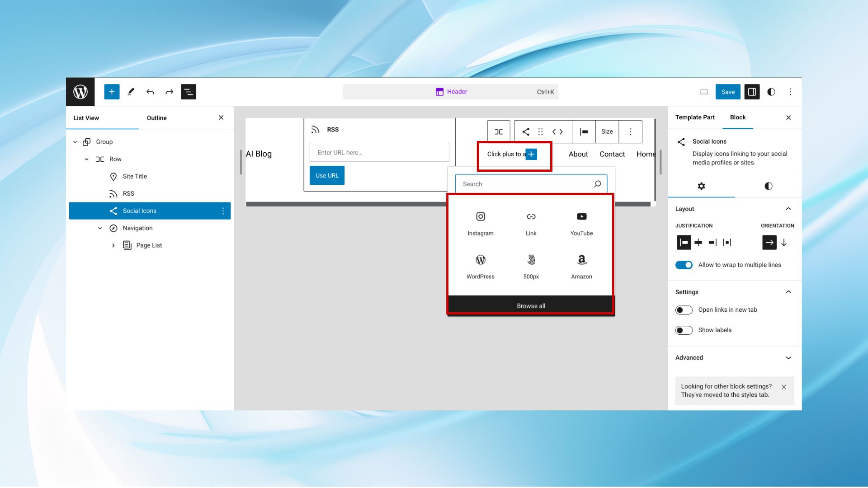Click the Save button
868x488 pixels.
727,92
